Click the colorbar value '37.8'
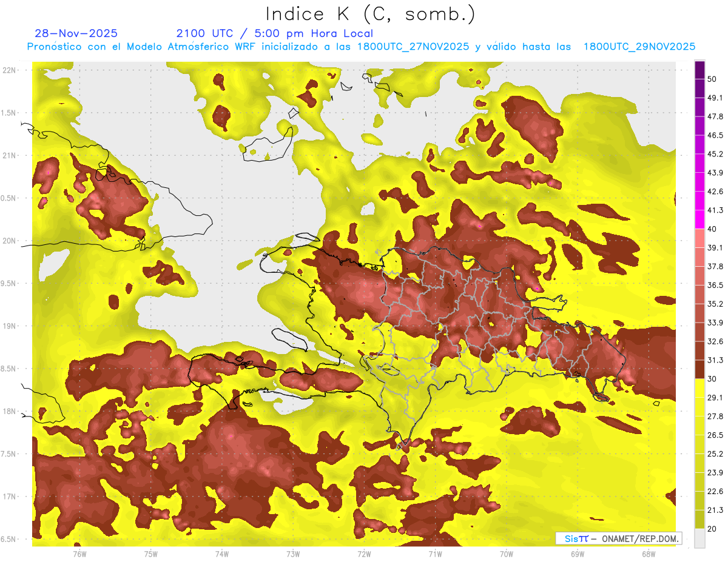This screenshot has width=728, height=562. tap(715, 266)
